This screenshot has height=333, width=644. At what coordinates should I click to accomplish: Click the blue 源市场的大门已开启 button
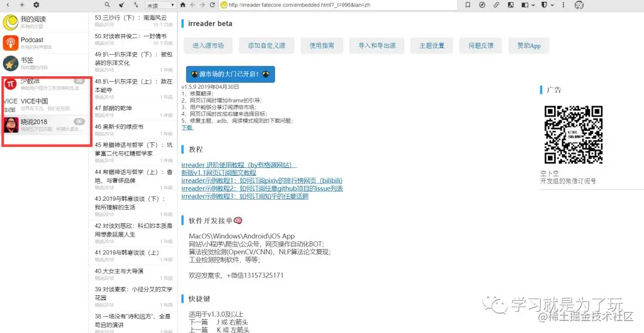230,74
